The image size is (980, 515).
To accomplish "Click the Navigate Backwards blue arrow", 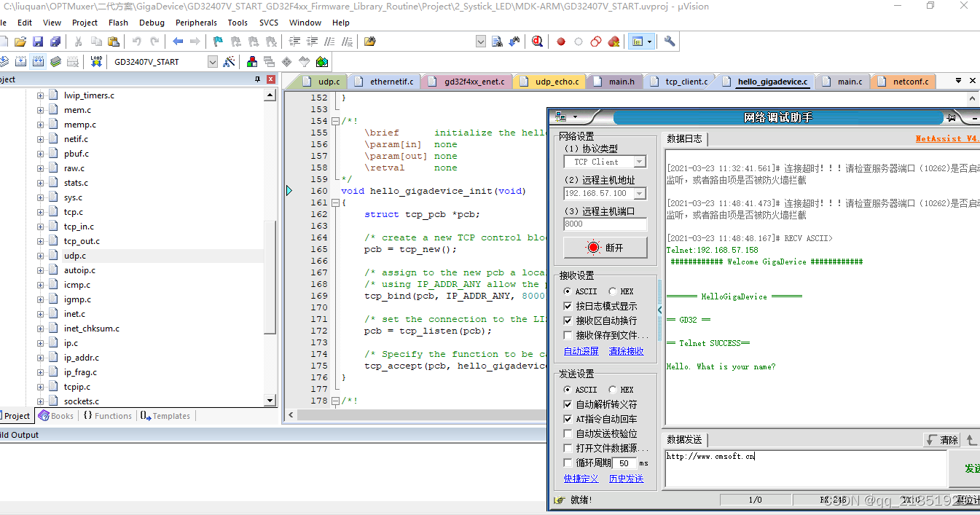I will pos(177,42).
